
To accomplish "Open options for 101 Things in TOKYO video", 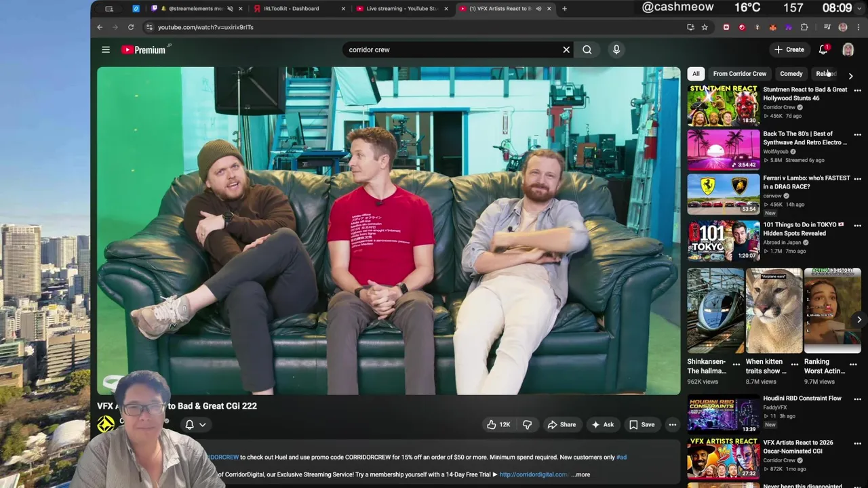I will [857, 226].
